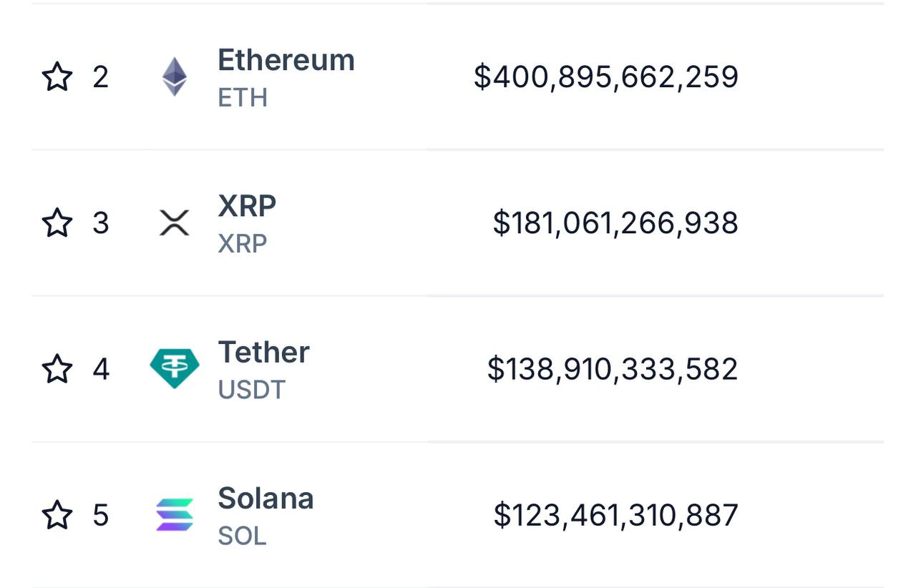This screenshot has height=588, width=916.
Task: Select the XRP logo icon
Action: 174,222
